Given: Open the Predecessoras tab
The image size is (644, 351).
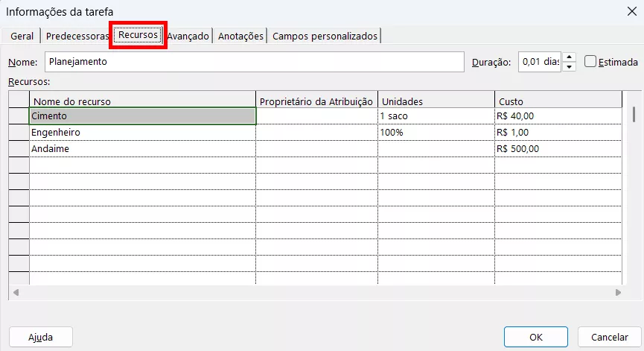Looking at the screenshot, I should (77, 36).
